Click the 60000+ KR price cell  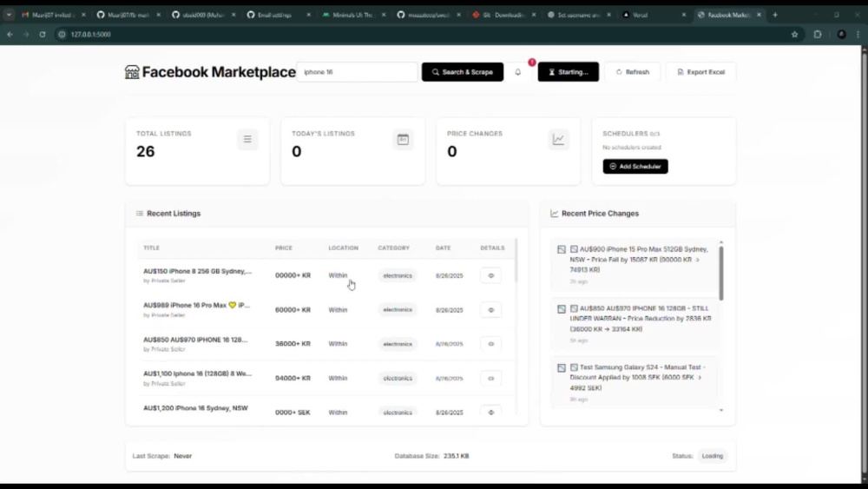293,310
